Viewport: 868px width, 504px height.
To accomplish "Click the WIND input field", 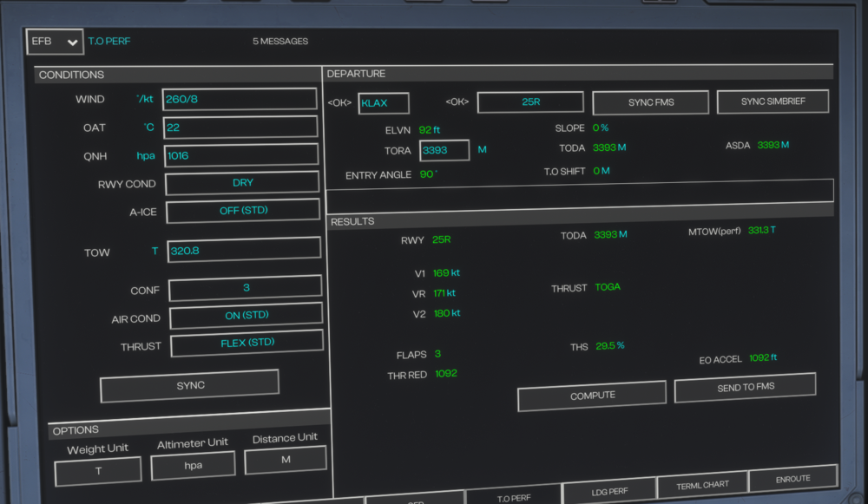I will [239, 99].
